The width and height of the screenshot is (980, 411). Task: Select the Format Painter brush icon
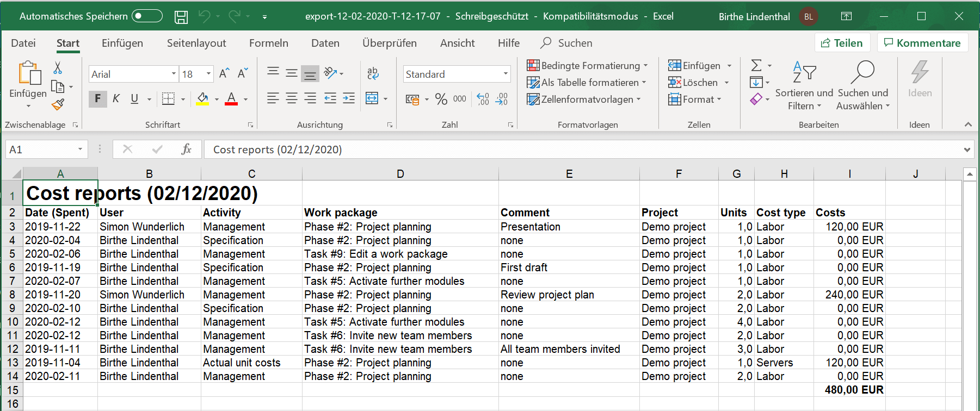point(58,104)
